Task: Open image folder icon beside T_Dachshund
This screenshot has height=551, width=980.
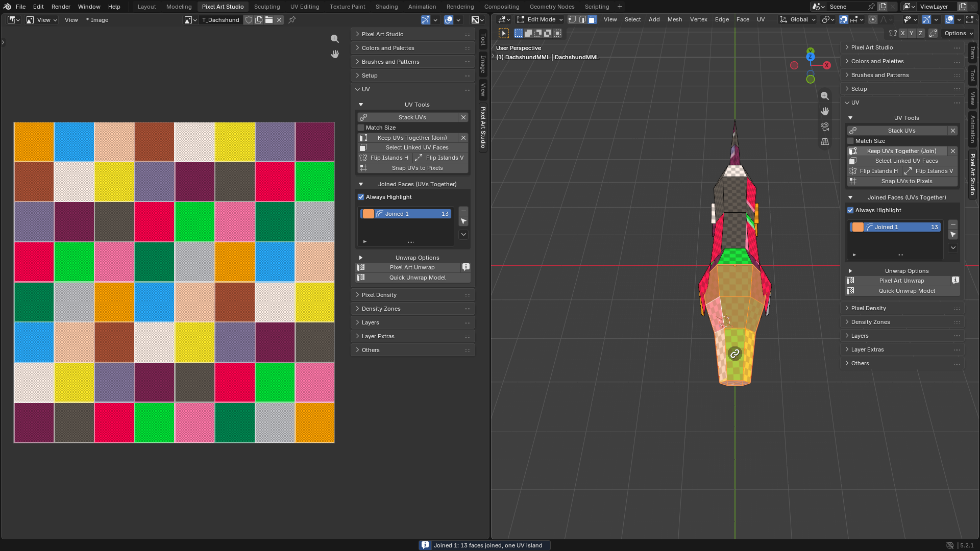Action: 269,20
